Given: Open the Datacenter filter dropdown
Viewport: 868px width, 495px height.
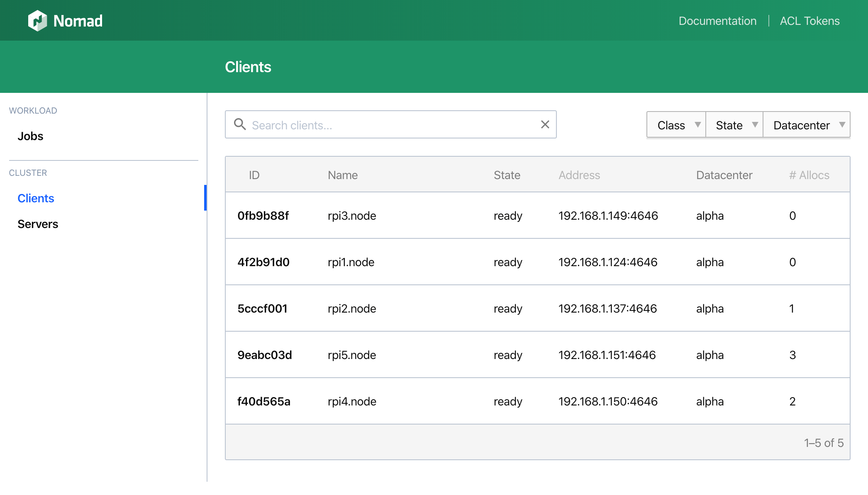Looking at the screenshot, I should pyautogui.click(x=806, y=125).
